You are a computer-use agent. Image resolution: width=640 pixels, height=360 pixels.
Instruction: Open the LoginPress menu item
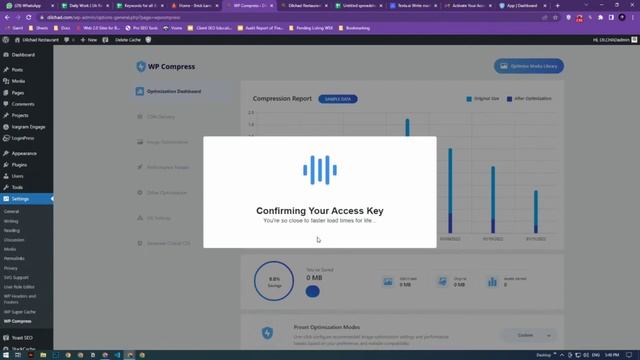(23, 138)
